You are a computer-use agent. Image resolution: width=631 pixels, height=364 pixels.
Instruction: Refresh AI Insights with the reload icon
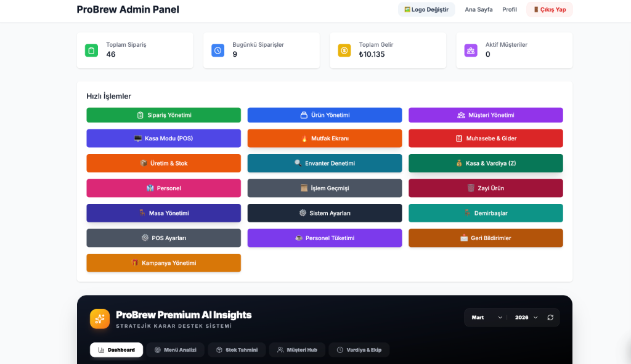(550, 317)
